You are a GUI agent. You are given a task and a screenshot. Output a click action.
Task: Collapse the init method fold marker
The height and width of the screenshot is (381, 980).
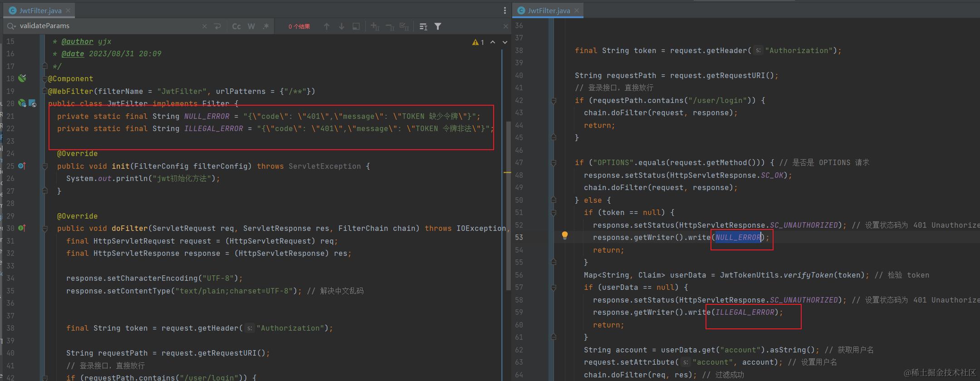tap(45, 166)
